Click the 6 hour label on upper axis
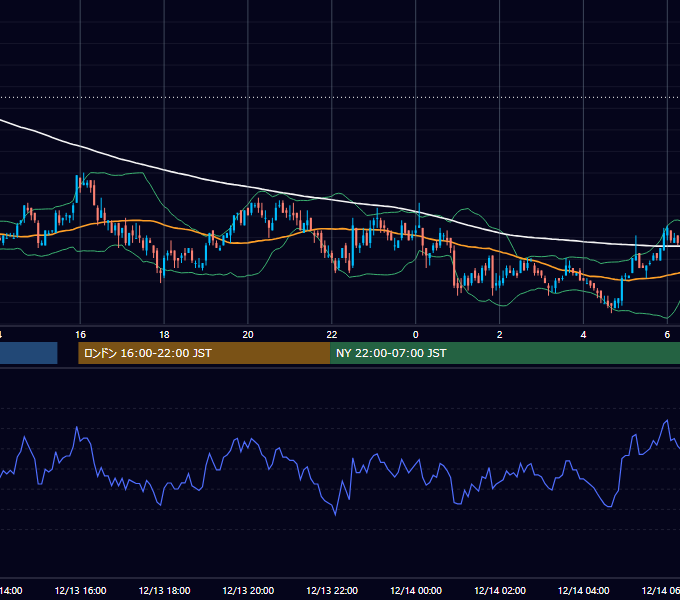 point(667,335)
